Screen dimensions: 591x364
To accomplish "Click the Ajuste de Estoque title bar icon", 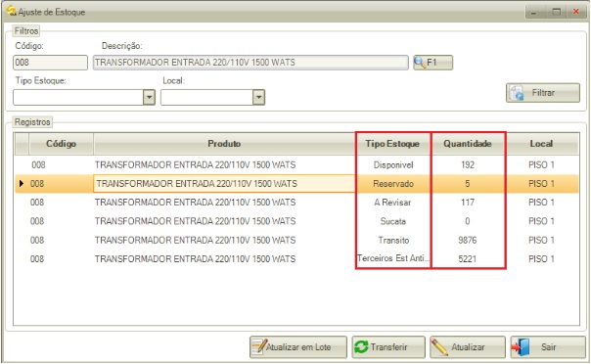I will (x=11, y=11).
